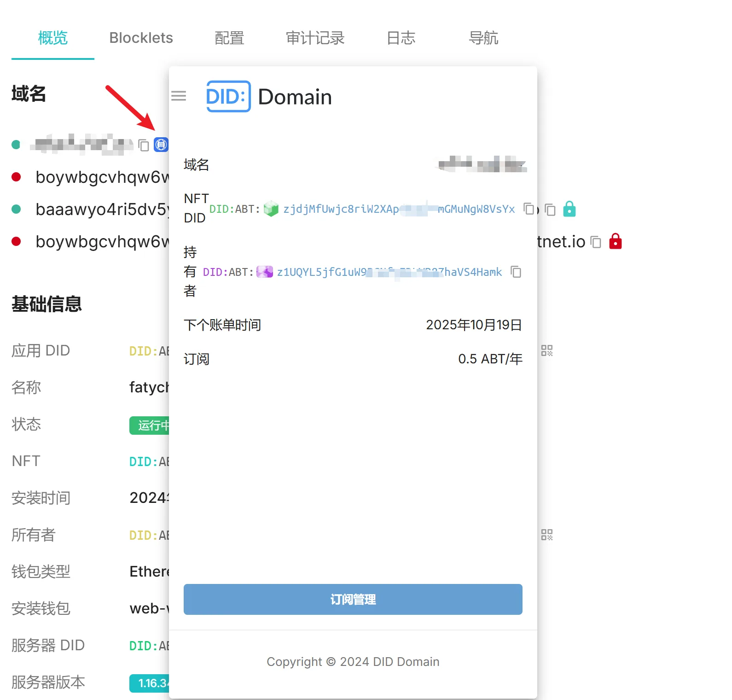This screenshot has width=732, height=700.
Task: Click the date 2025年10月19日
Action: coord(474,325)
